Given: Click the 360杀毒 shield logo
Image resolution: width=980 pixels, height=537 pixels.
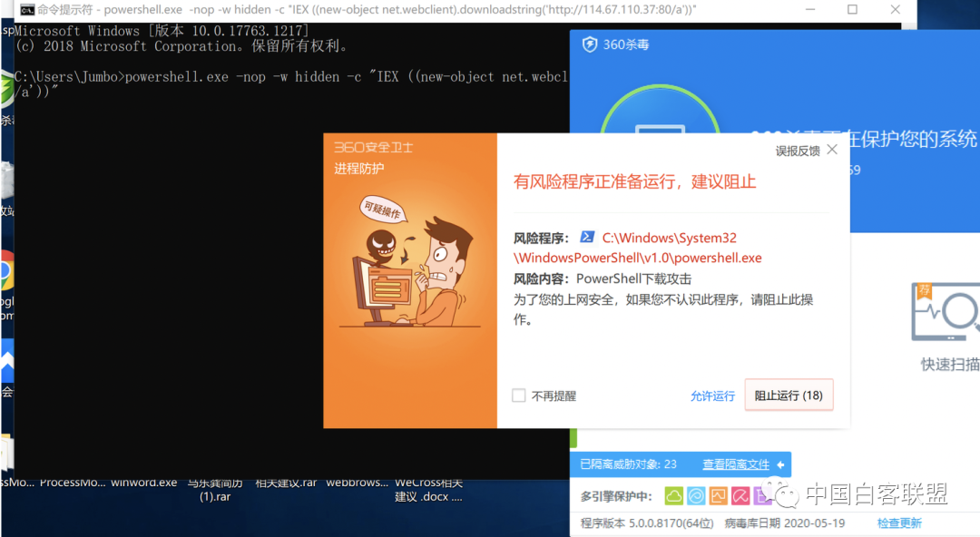Looking at the screenshot, I should [590, 44].
